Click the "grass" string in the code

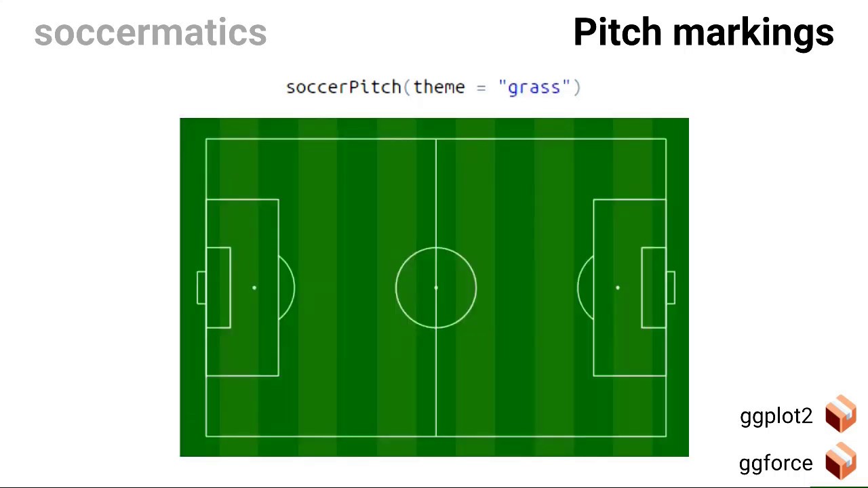point(534,88)
